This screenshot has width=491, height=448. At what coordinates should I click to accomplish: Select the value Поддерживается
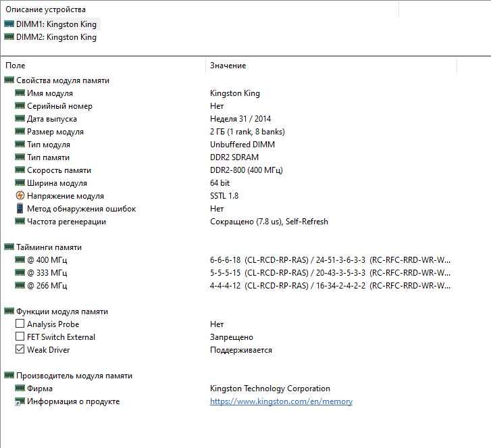click(x=241, y=350)
